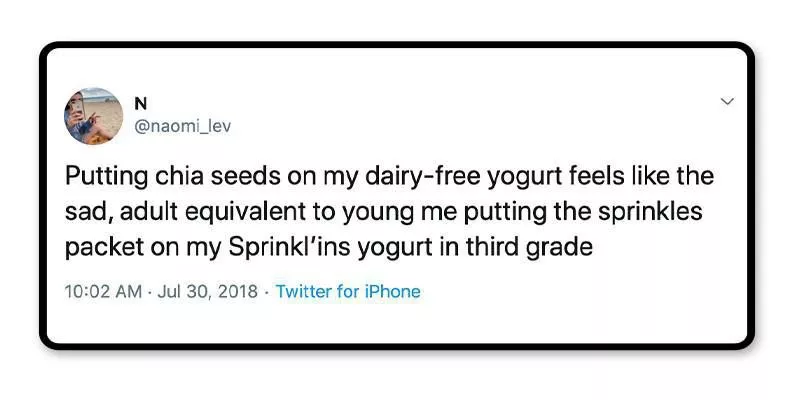Screen dimensions: 800x400
Task: Click the display name N
Action: (139, 102)
